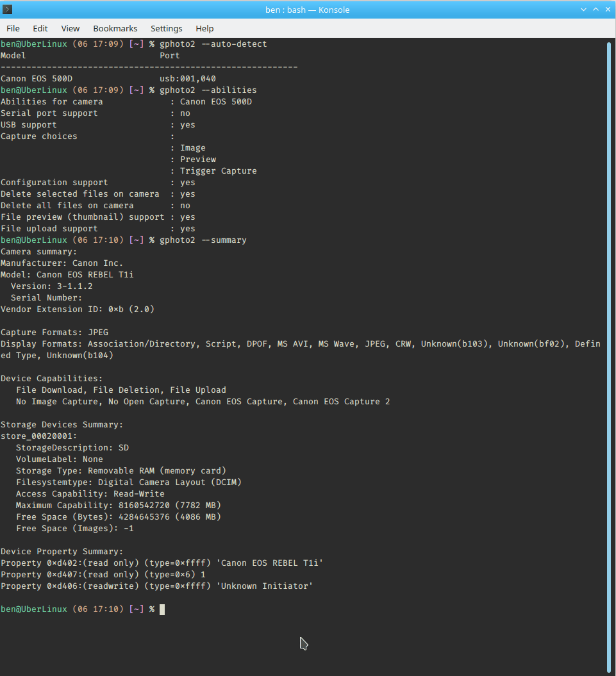Click the 'Model: Canon EOS REBEL T1i' line

(67, 275)
